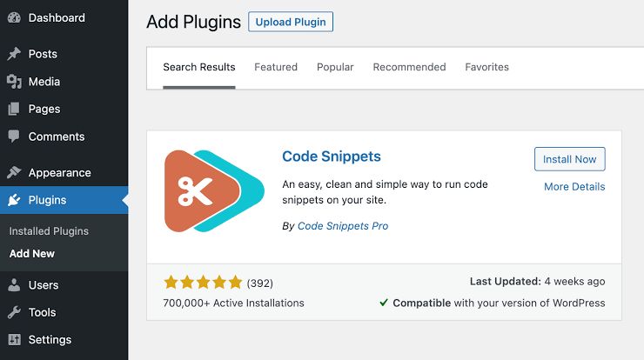Click the Settings sliders icon

tap(15, 339)
